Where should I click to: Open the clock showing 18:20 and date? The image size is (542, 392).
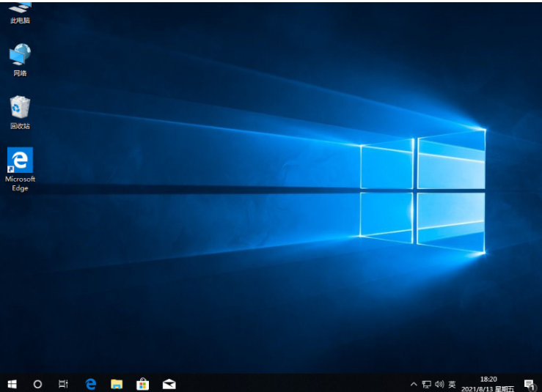488,383
